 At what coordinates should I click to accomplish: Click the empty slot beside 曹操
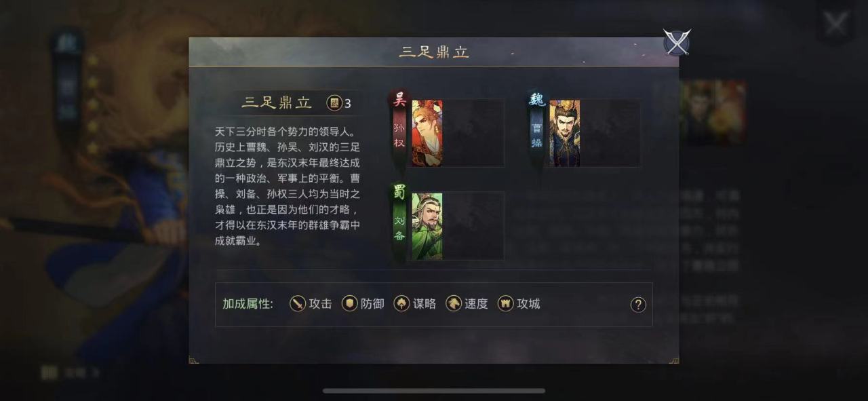(610, 133)
